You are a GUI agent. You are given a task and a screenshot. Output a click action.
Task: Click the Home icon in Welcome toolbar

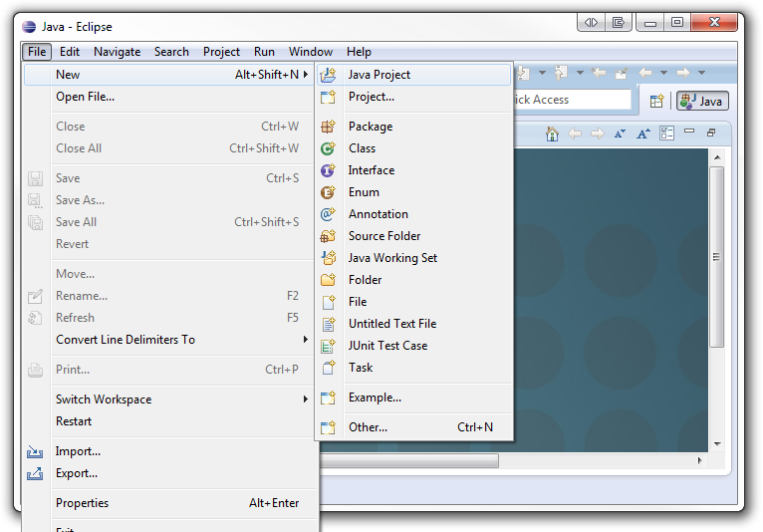(552, 133)
